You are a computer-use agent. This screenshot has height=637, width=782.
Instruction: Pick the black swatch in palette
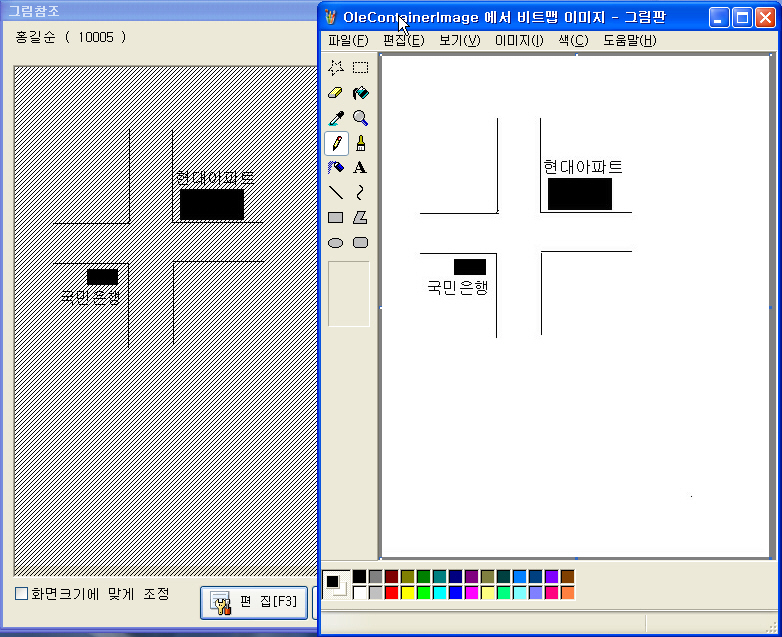pos(359,577)
